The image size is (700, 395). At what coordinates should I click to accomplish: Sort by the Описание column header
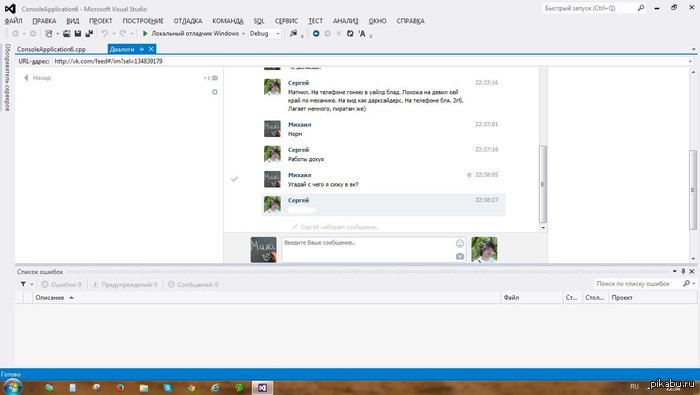(x=267, y=298)
